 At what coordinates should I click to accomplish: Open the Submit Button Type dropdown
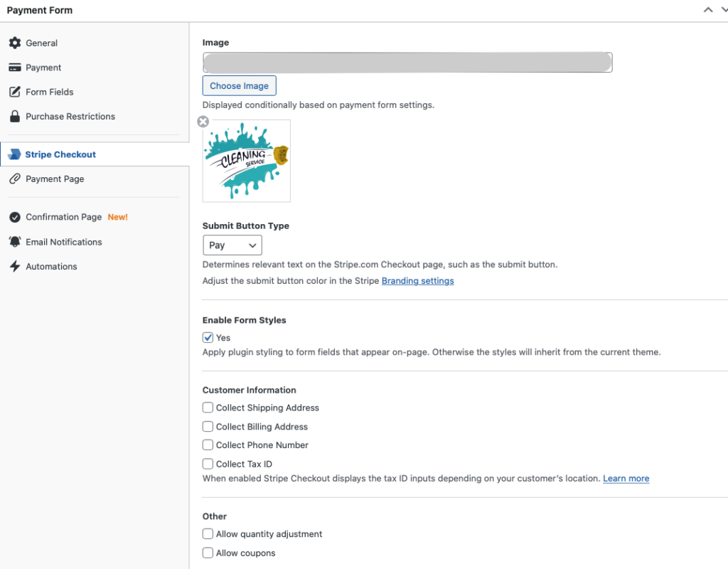(x=232, y=245)
